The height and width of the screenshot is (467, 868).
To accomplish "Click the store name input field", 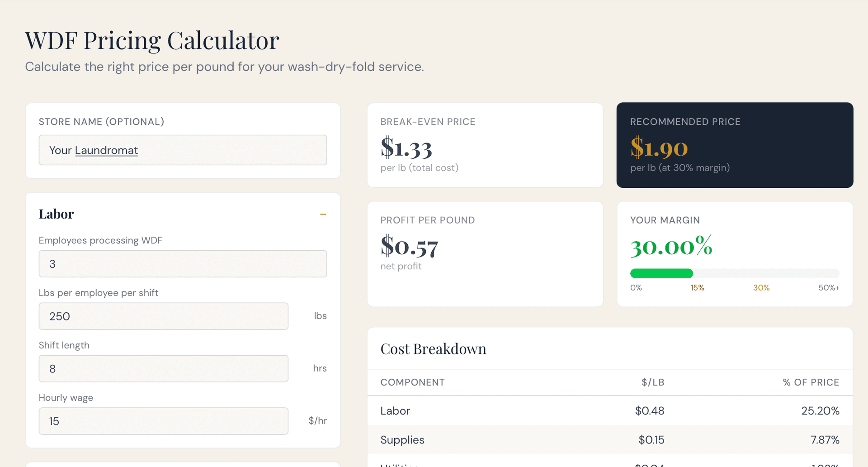I will (183, 150).
